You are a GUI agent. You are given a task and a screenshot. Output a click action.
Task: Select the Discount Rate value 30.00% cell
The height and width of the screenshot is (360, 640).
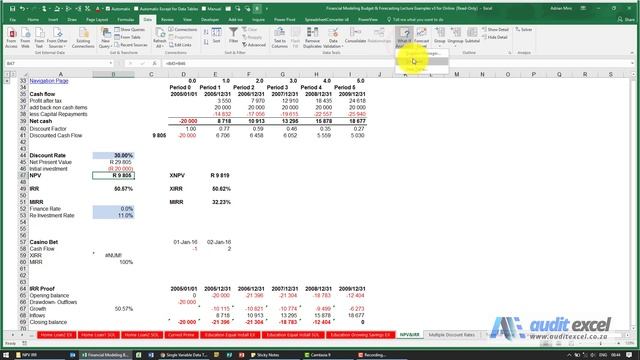tap(113, 156)
